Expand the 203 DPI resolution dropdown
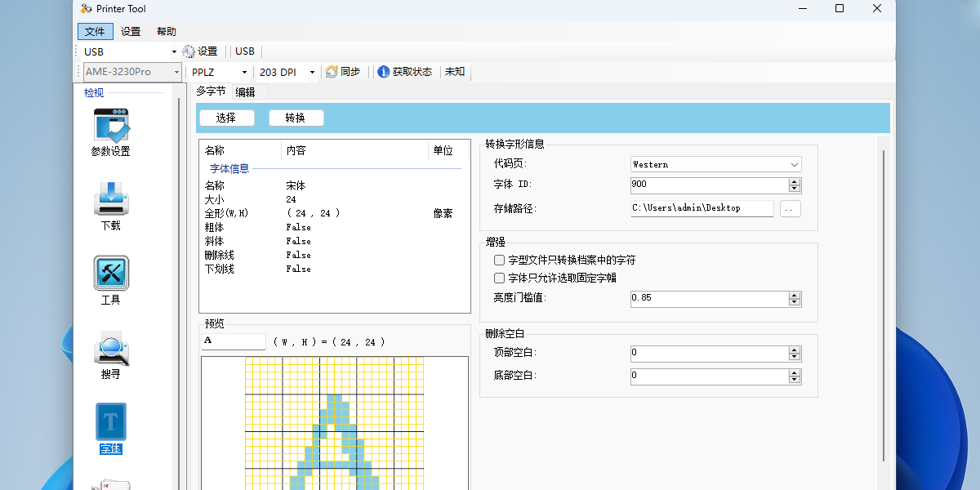Screen dimensions: 980x490 click(312, 72)
